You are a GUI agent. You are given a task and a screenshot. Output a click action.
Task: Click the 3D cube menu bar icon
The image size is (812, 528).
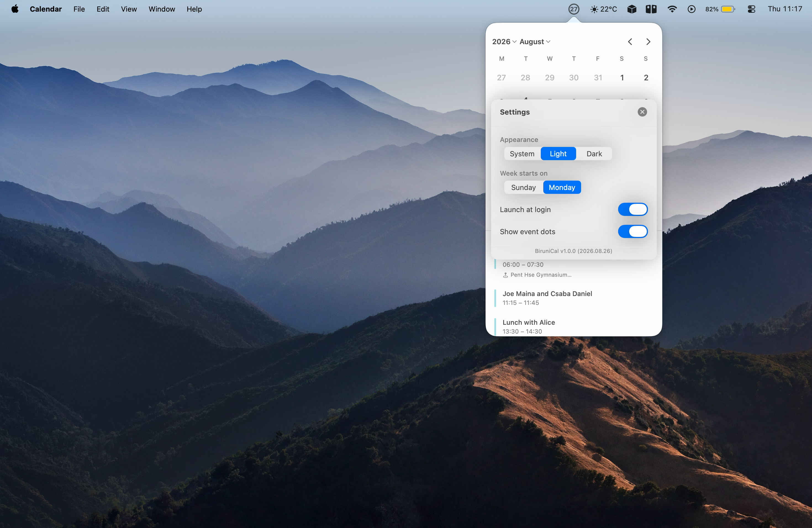click(x=632, y=9)
